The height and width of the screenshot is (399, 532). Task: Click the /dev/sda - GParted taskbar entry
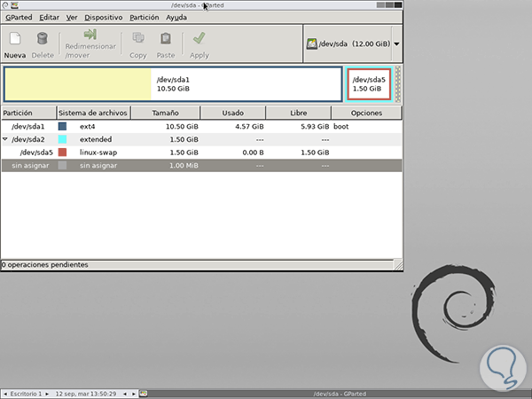[x=340, y=394]
